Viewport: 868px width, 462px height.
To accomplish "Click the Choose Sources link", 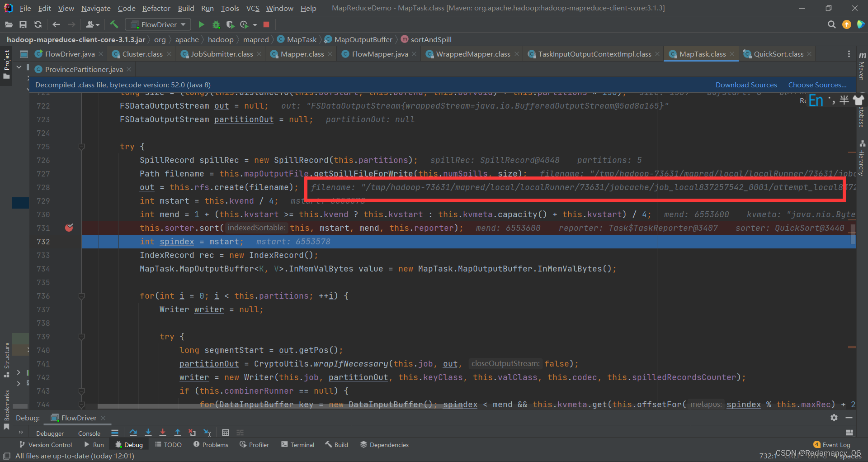I will click(817, 85).
